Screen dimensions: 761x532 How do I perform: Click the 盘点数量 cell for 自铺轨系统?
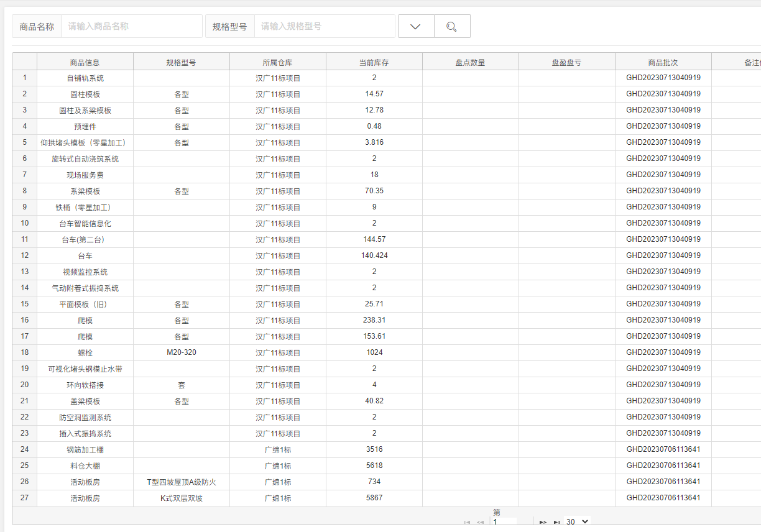coord(470,78)
